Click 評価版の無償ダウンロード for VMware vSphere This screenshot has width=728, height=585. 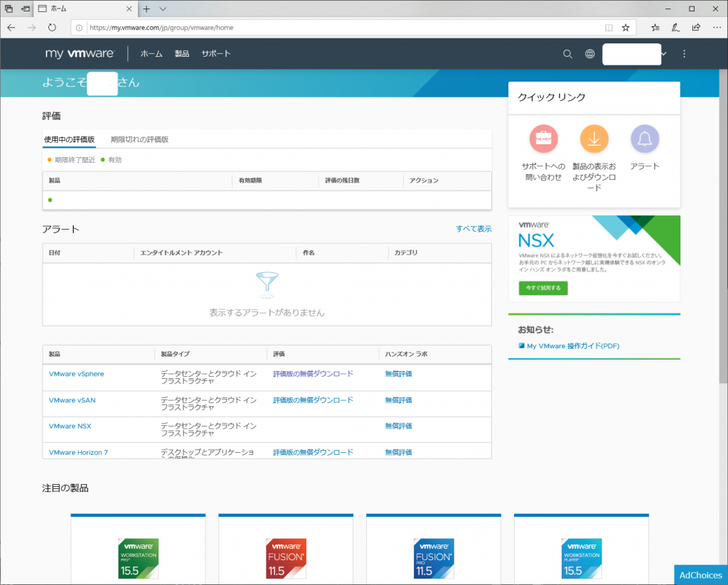(x=313, y=374)
